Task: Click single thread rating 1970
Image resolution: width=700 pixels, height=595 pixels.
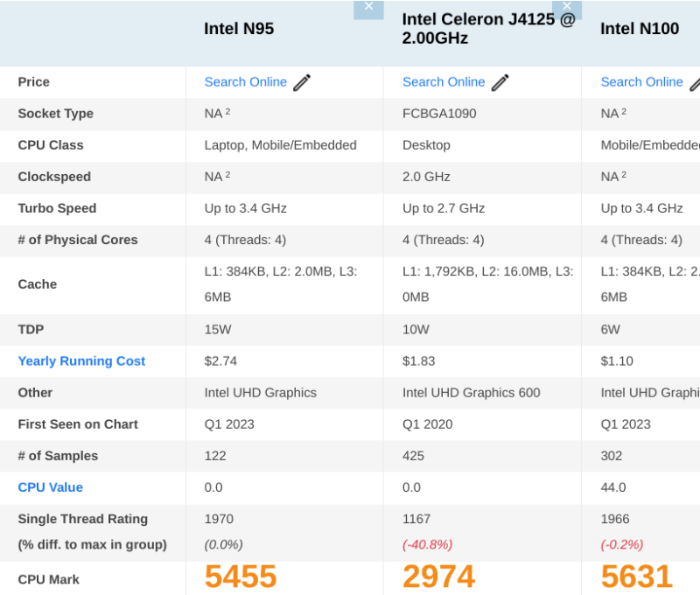Action: pyautogui.click(x=219, y=519)
